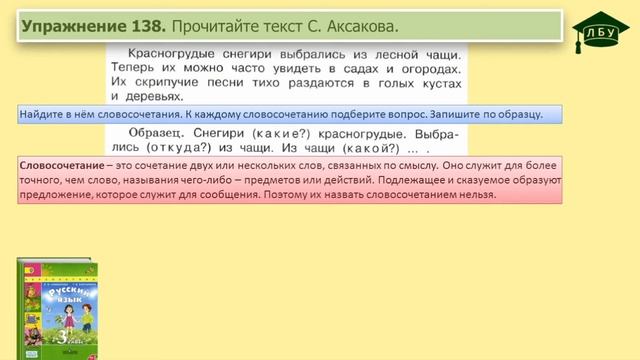Viewport: 640px width, 360px height.
Task: Click the sentence 'Поэтому их назвать словосочетанием нельзя.'
Action: point(380,195)
